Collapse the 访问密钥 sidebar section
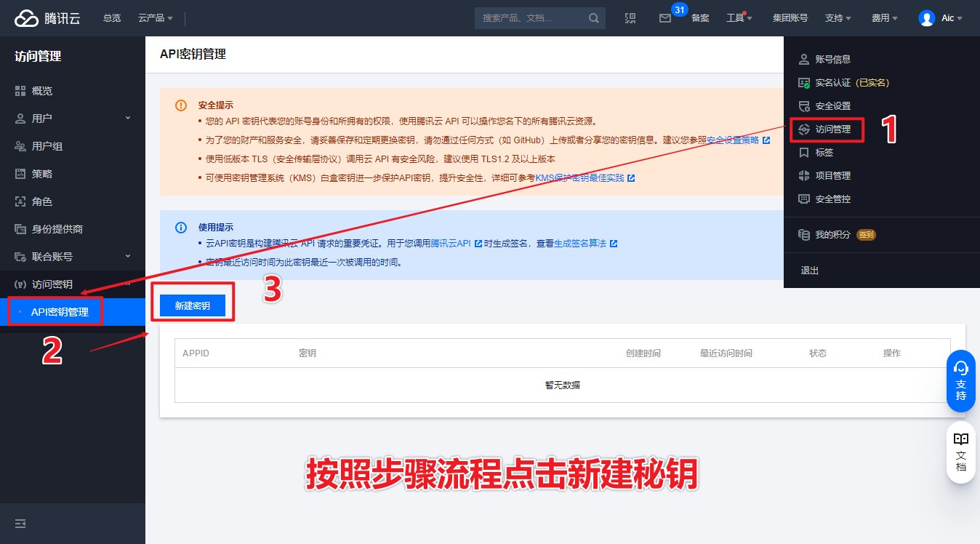Image resolution: width=980 pixels, height=544 pixels. 128,283
